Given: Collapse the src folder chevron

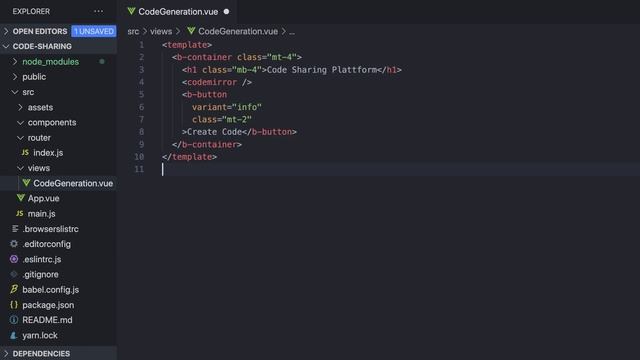Looking at the screenshot, I should pyautogui.click(x=15, y=92).
